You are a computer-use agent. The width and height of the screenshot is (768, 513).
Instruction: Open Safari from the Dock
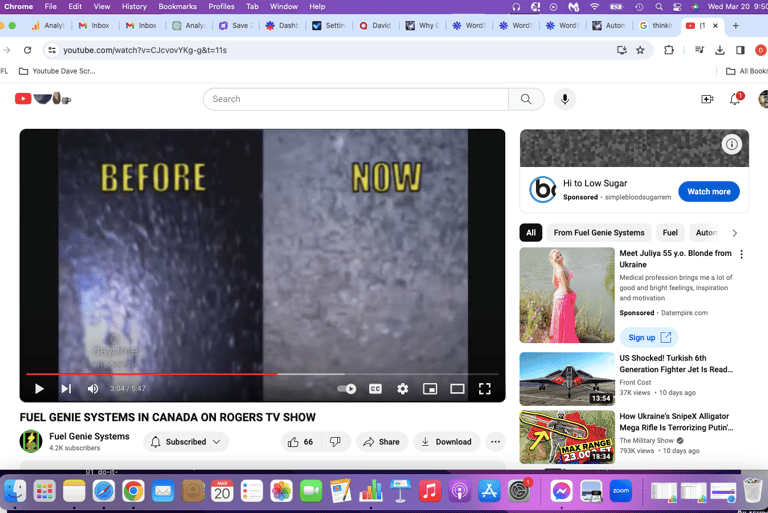104,491
